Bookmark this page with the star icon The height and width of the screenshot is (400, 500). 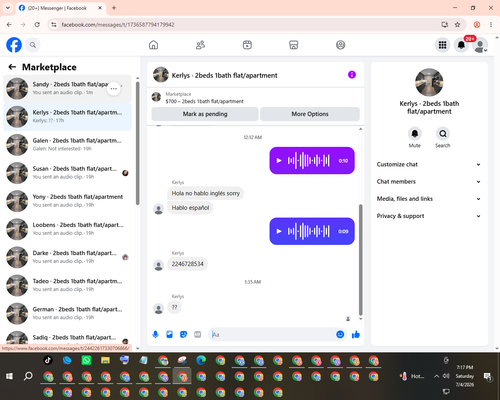[457, 25]
